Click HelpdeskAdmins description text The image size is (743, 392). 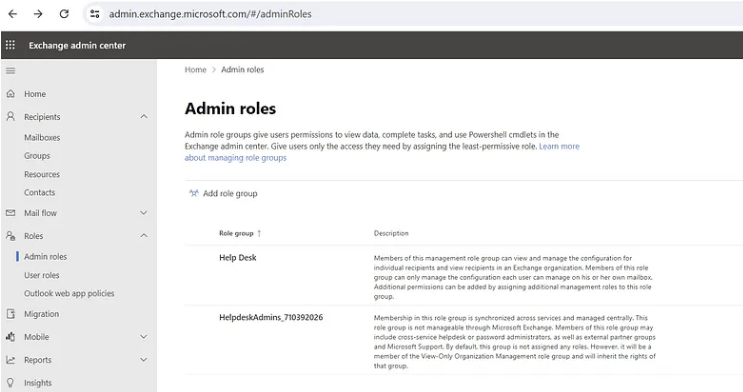click(515, 342)
